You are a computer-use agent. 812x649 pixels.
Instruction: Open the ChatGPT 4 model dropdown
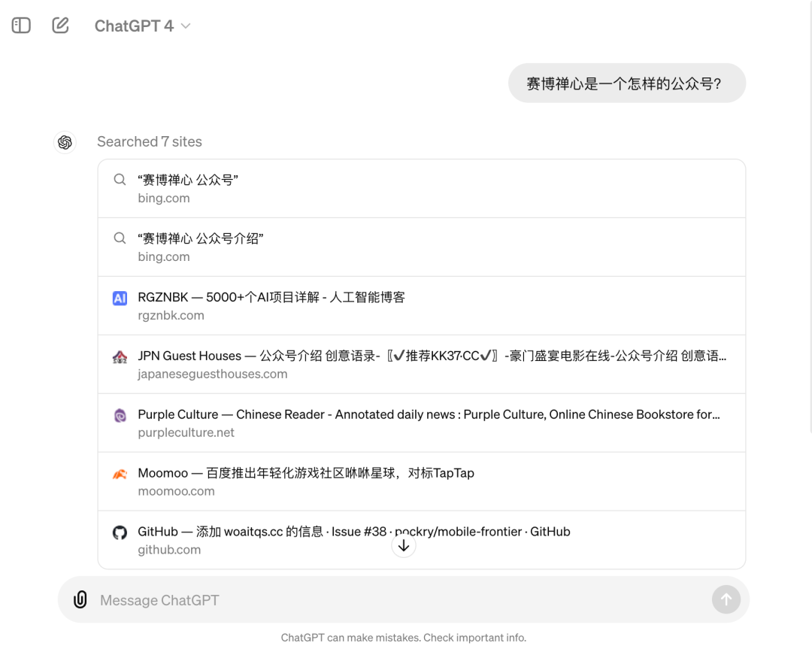tap(142, 26)
